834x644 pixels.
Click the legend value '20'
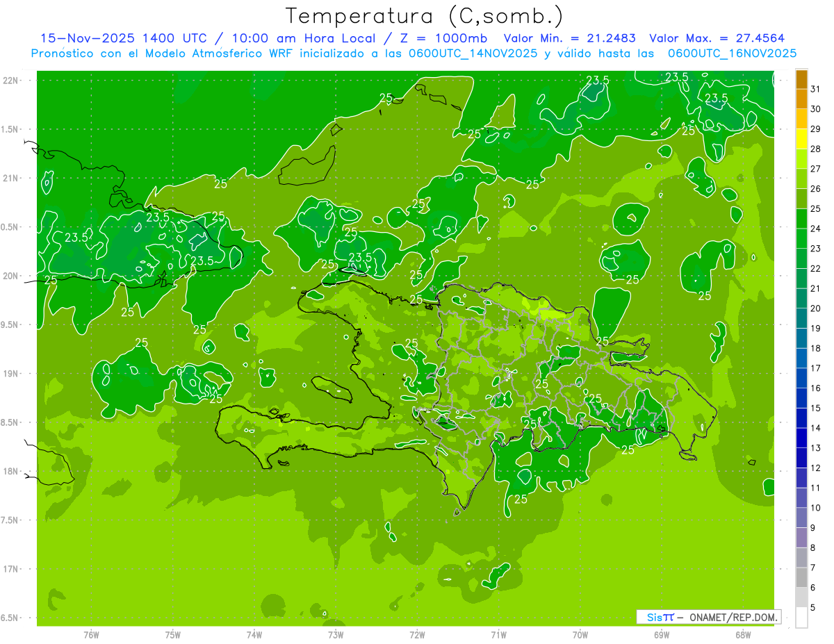click(x=816, y=308)
